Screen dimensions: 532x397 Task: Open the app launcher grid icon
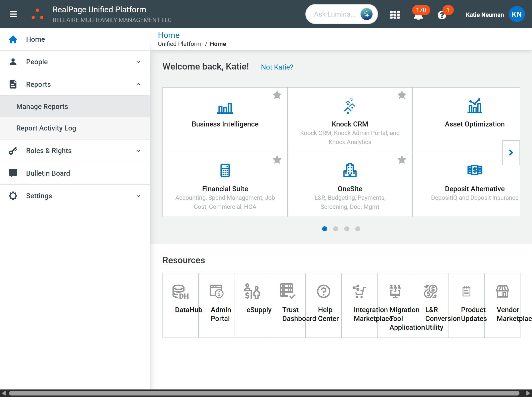395,15
